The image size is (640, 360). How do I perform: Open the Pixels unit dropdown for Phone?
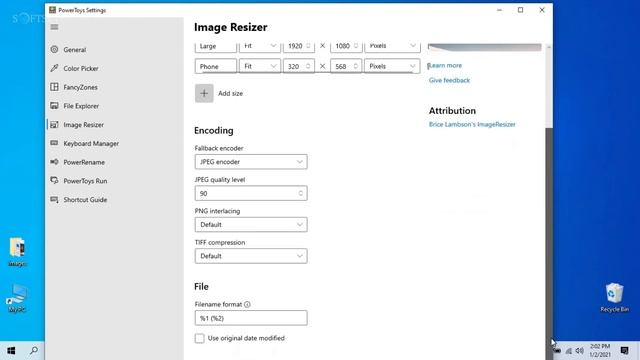(x=392, y=66)
